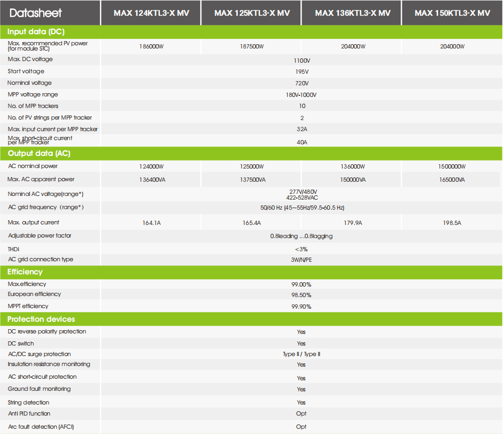Click the 98.50% European efficiency value

(x=301, y=295)
